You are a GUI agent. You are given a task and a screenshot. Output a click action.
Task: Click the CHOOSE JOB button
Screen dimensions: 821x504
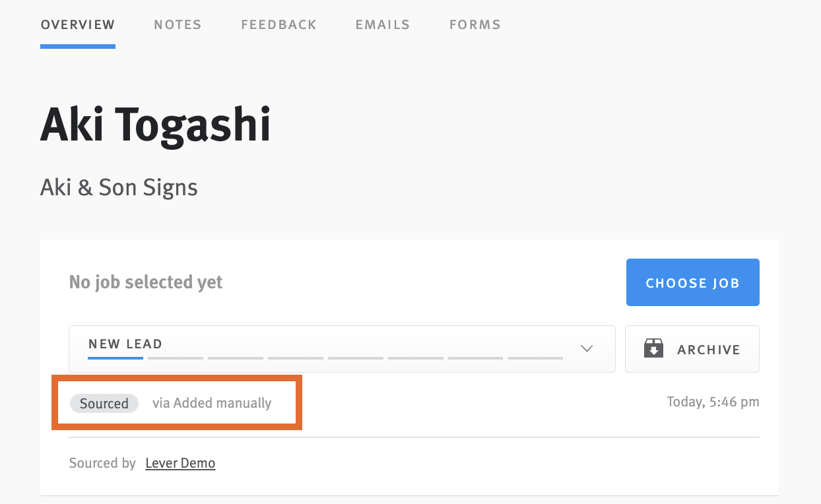(692, 282)
